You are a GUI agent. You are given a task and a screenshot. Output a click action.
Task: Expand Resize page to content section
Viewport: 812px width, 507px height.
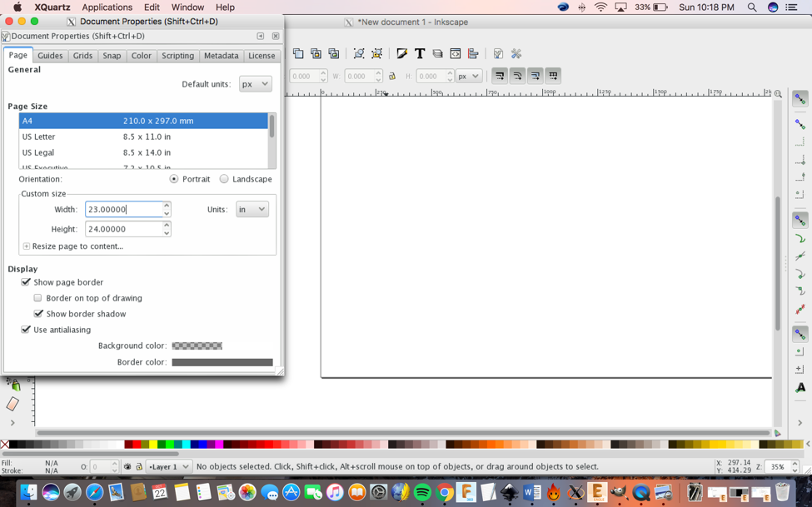27,246
